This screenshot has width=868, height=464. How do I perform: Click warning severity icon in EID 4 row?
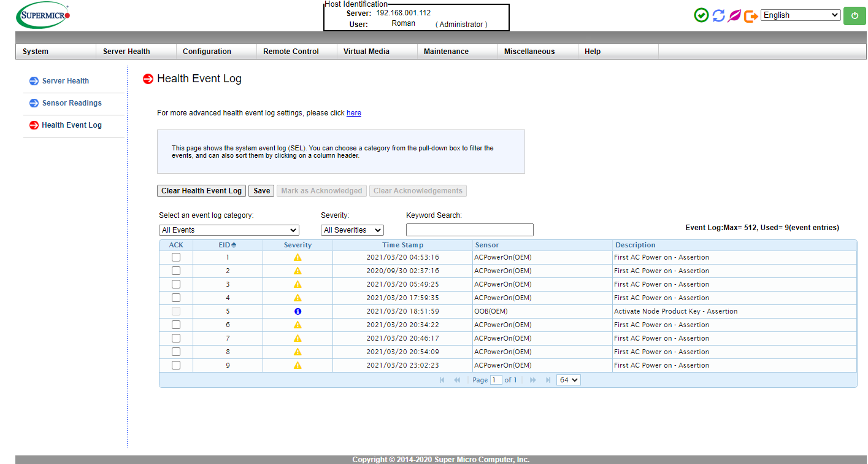pos(298,298)
